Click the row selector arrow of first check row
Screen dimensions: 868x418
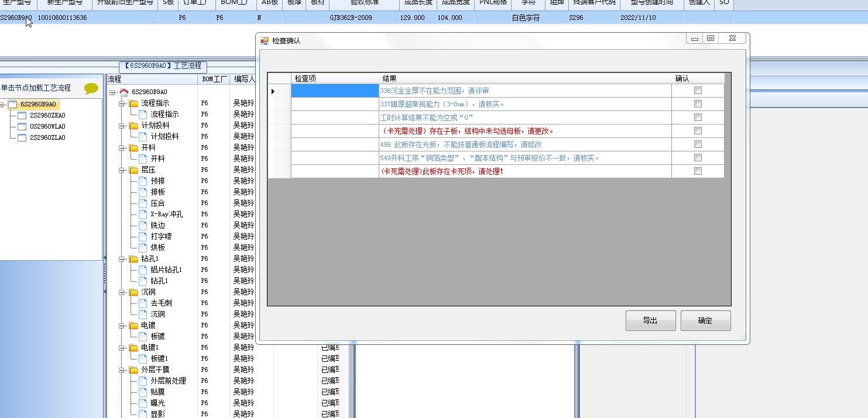click(x=279, y=91)
